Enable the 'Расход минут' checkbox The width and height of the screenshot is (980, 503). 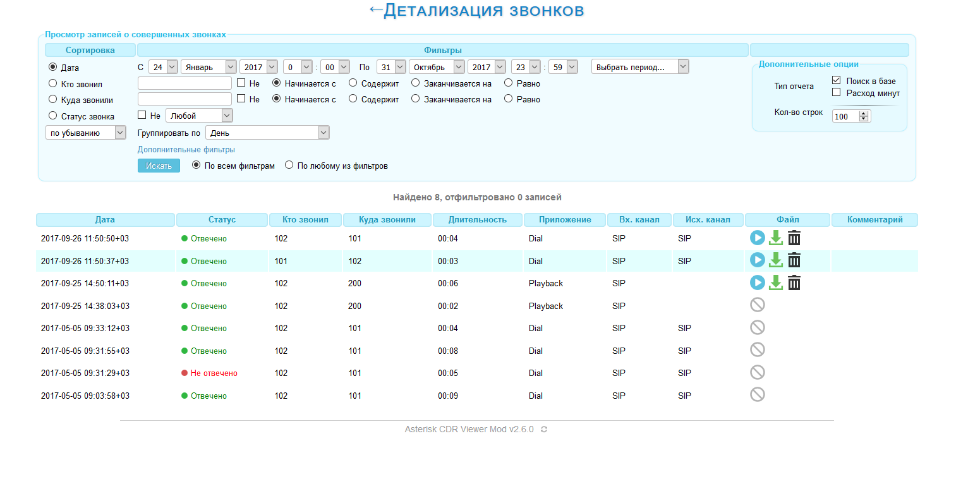[837, 92]
